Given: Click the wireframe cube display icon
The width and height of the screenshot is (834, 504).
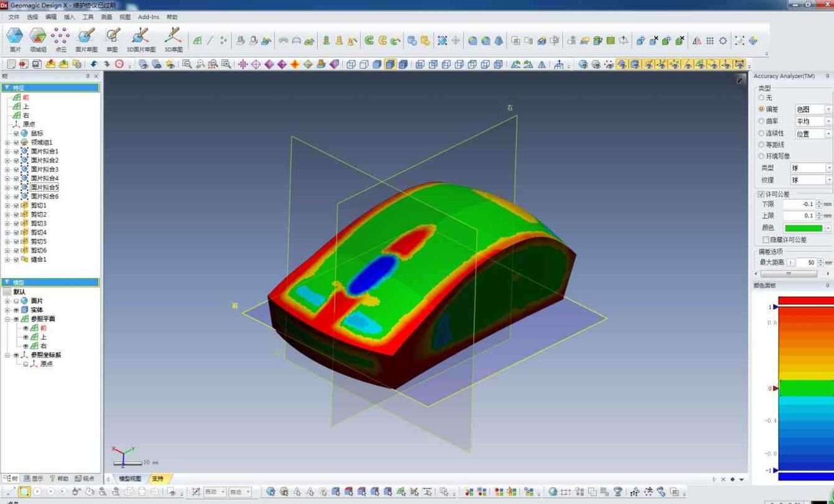Looking at the screenshot, I should pos(351,64).
